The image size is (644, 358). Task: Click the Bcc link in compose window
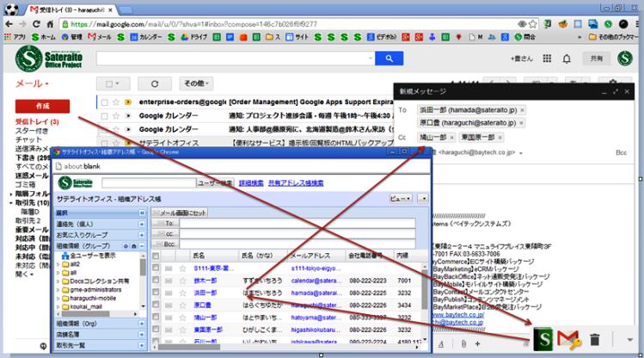[x=621, y=153]
